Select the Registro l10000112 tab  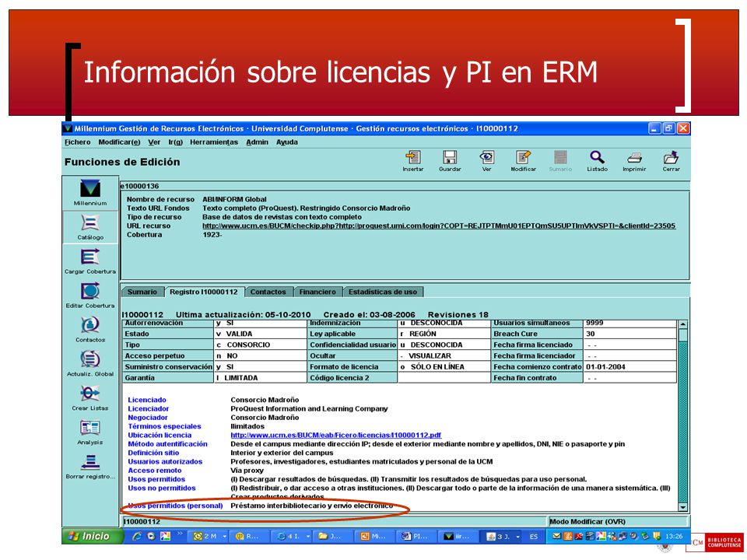(x=204, y=292)
